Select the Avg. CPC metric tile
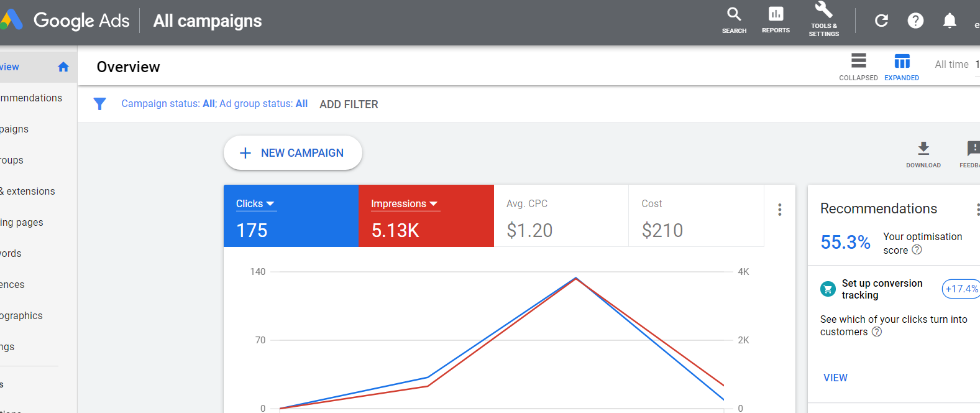 pos(561,216)
